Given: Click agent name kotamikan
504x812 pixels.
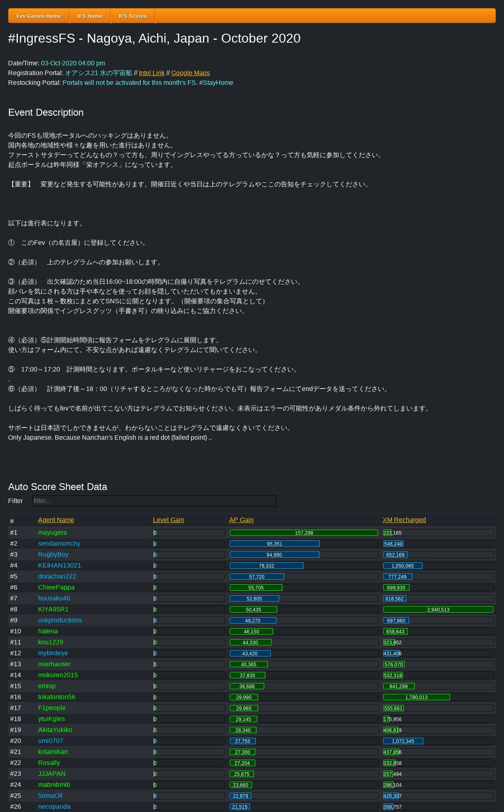Looking at the screenshot, I should [53, 752].
